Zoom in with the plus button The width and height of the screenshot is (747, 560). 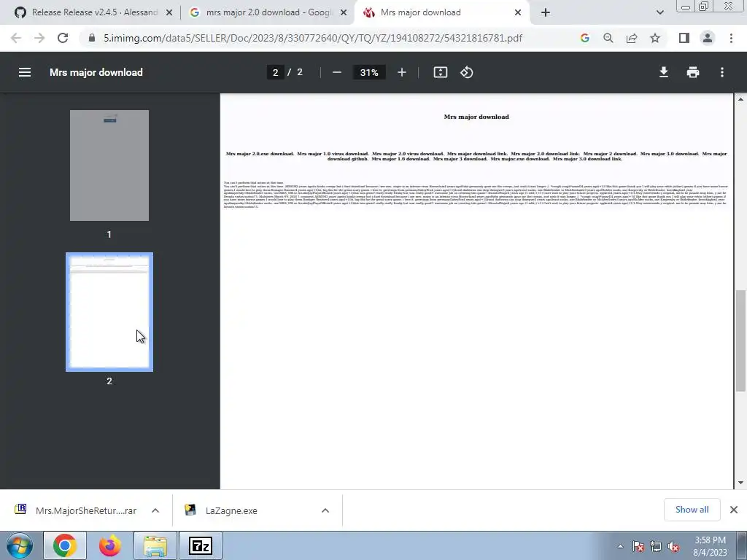[x=402, y=72]
